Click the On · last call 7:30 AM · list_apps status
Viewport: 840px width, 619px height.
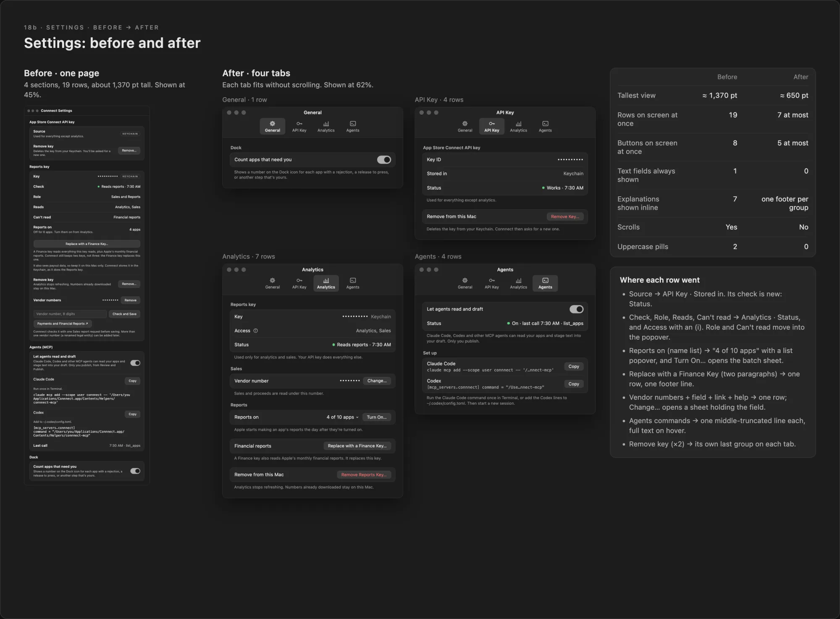[545, 324]
